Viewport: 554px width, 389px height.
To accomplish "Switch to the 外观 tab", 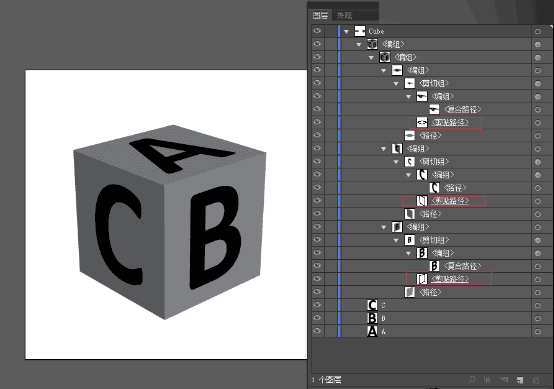I will coord(344,16).
